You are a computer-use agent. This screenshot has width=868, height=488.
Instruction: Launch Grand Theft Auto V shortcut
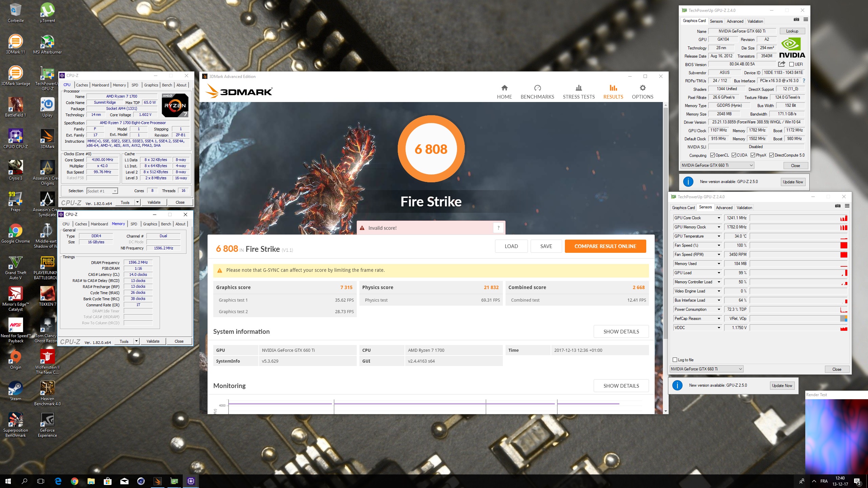[x=16, y=268]
